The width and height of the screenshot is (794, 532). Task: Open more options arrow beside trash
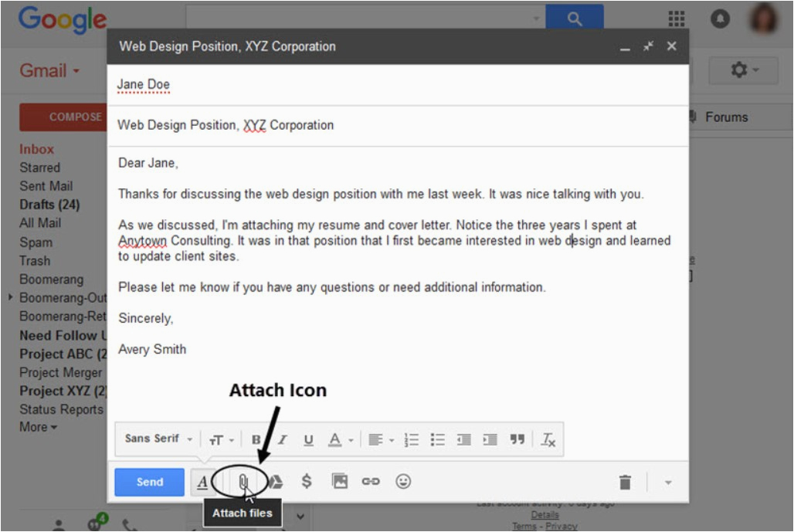pyautogui.click(x=668, y=483)
